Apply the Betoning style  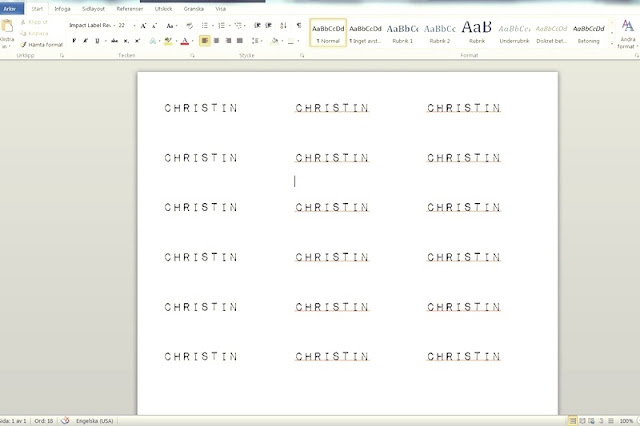click(x=589, y=33)
